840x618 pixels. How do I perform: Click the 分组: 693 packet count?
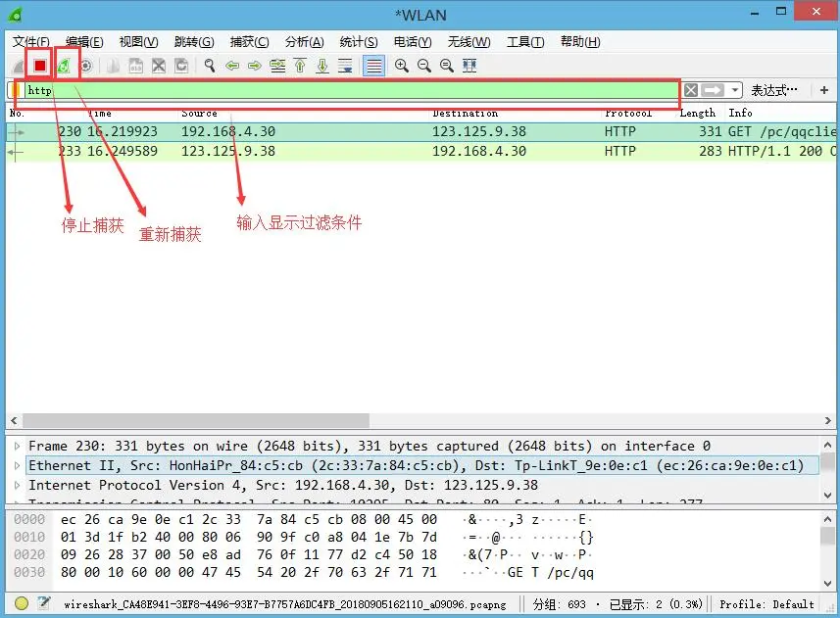560,604
